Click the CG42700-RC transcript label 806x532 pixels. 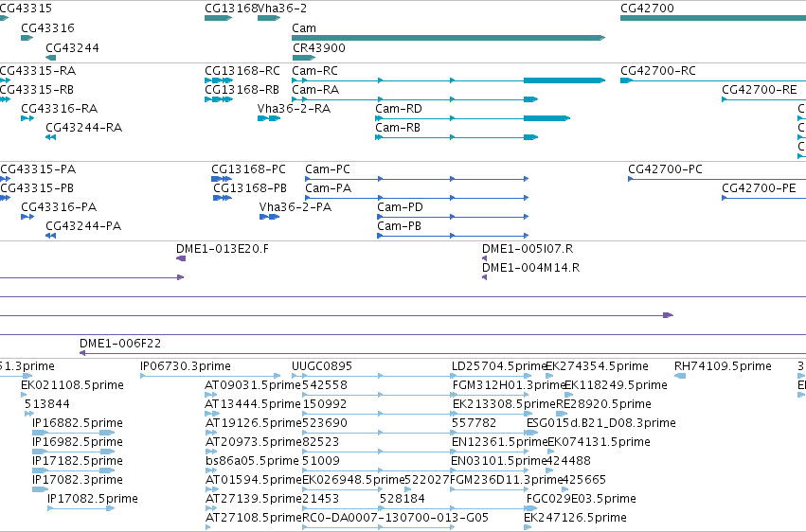658,70
